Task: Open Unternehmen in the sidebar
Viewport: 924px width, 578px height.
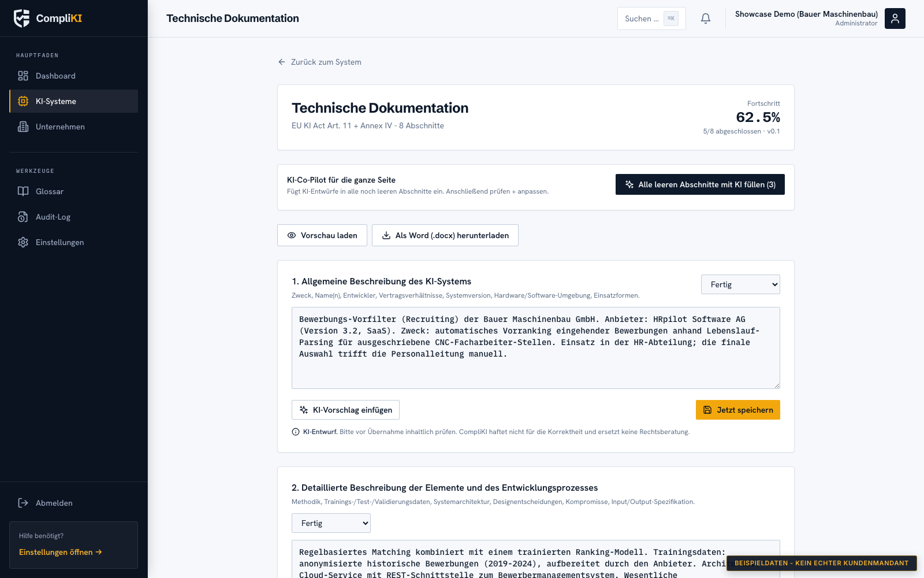Action: tap(73, 127)
